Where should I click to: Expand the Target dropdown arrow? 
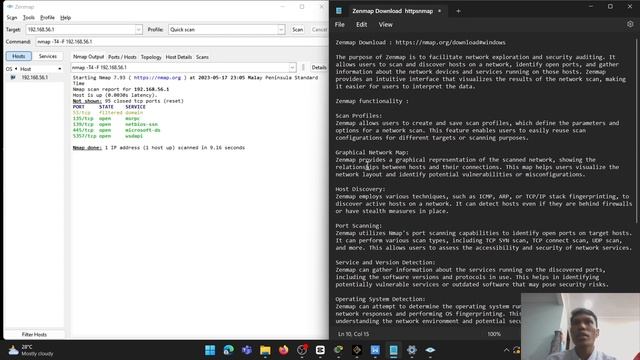click(x=138, y=29)
